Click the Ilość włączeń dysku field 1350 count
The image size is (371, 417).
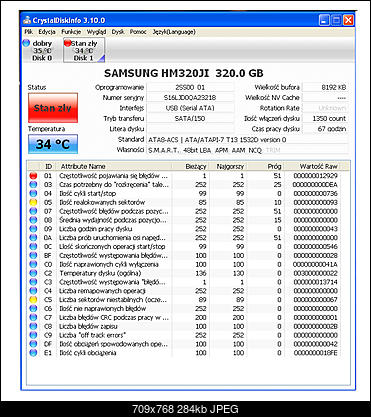pos(325,118)
